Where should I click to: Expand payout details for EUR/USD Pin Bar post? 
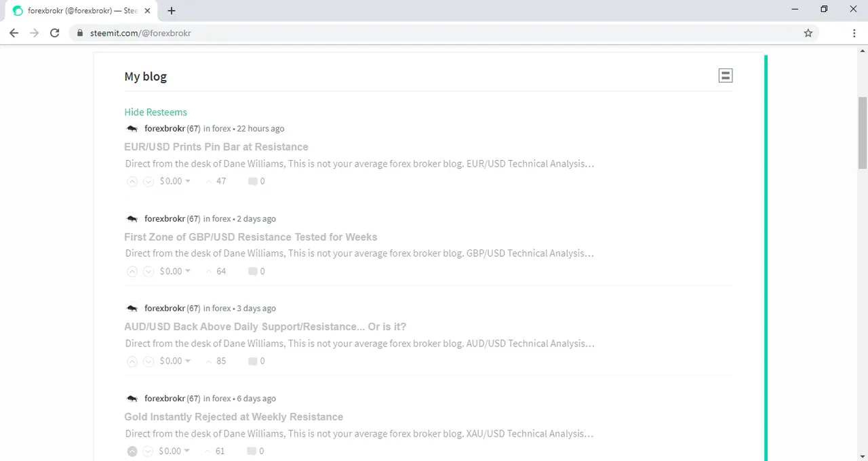(175, 181)
